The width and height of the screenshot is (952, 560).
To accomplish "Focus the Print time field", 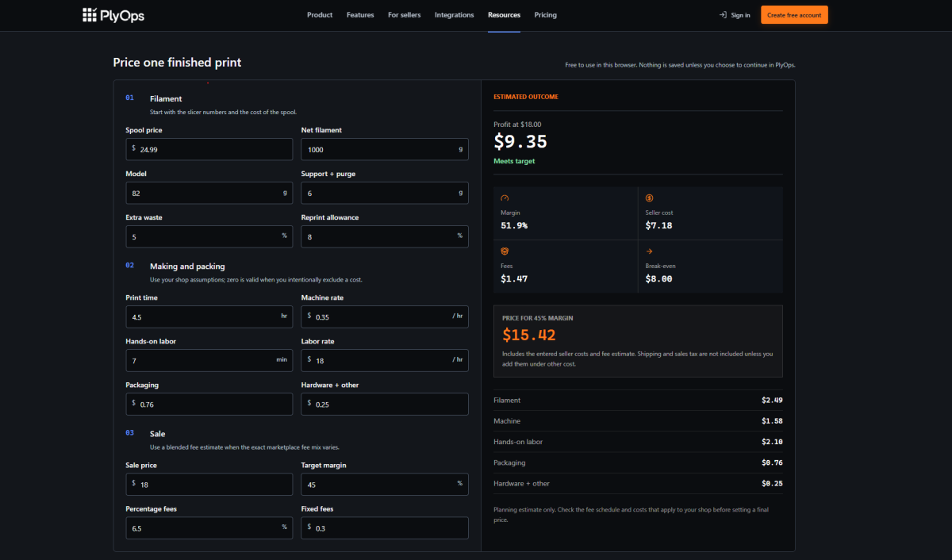I will pyautogui.click(x=209, y=316).
